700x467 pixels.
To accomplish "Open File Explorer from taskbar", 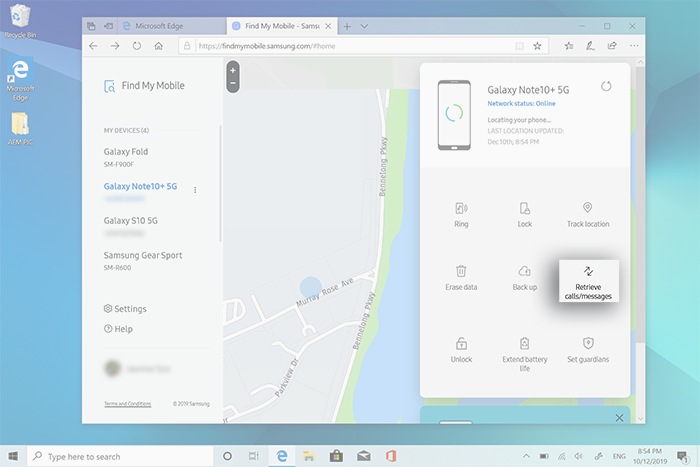I will 308,456.
